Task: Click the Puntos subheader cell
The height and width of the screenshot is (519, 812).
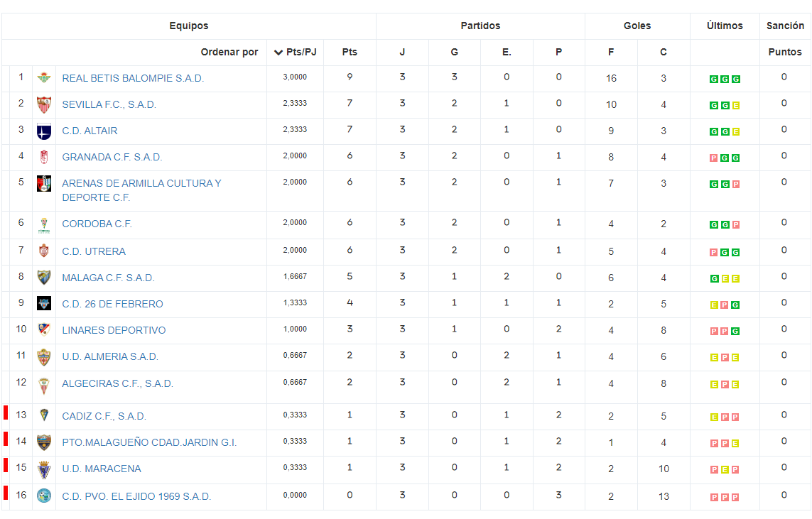Action: 785,53
